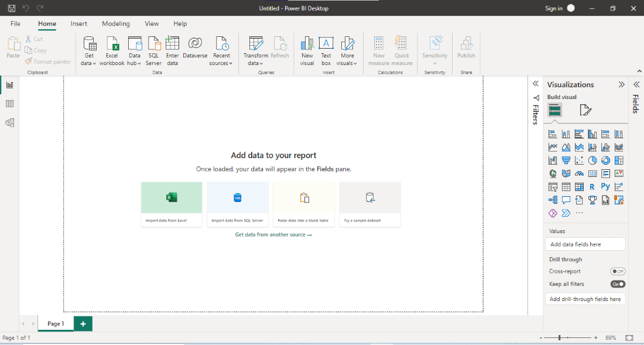Click the Save icon in title bar

click(x=12, y=8)
